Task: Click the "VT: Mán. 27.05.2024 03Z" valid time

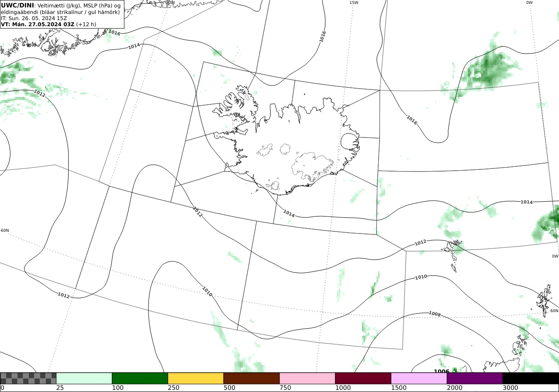Action: [x=38, y=24]
